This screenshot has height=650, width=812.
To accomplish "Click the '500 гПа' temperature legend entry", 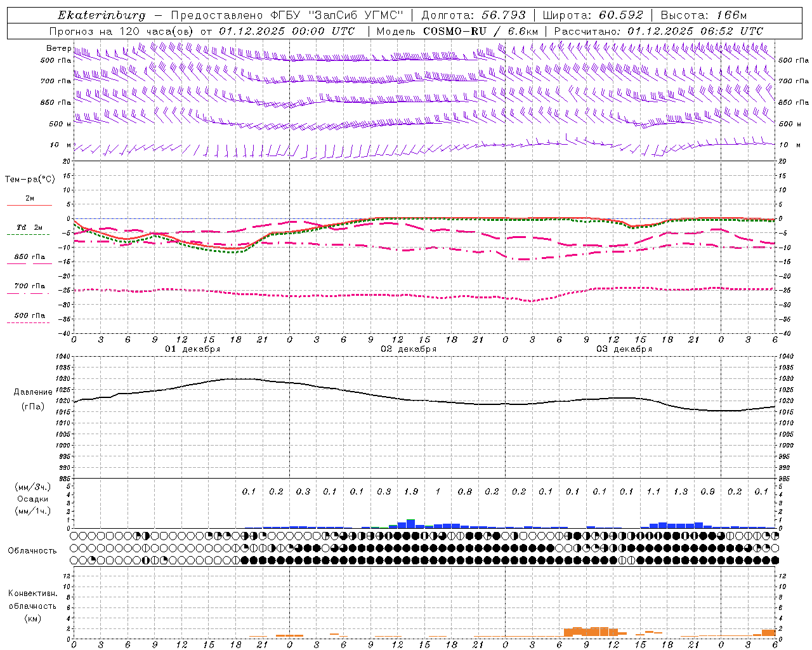I will (29, 315).
